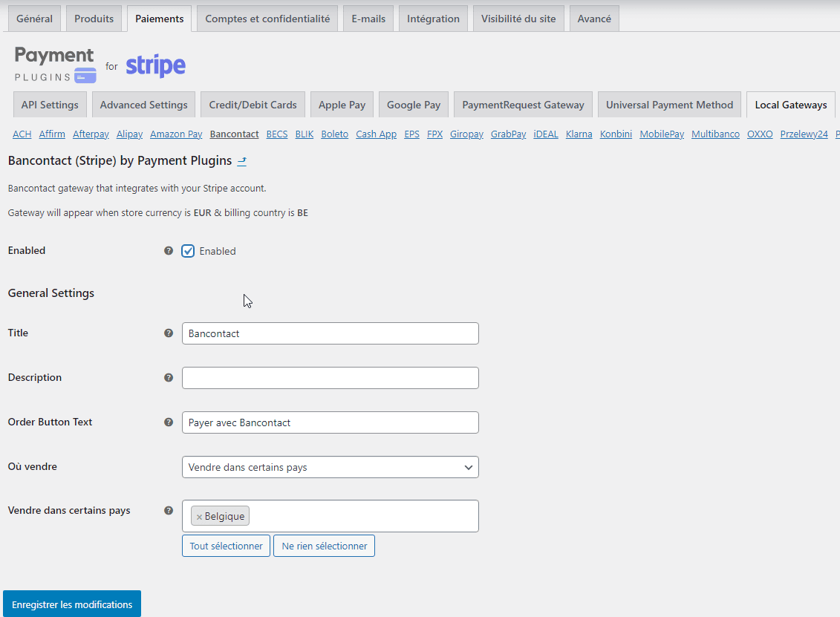Switch to the Intégration tab
Viewport: 840px width, 617px height.
pyautogui.click(x=433, y=18)
